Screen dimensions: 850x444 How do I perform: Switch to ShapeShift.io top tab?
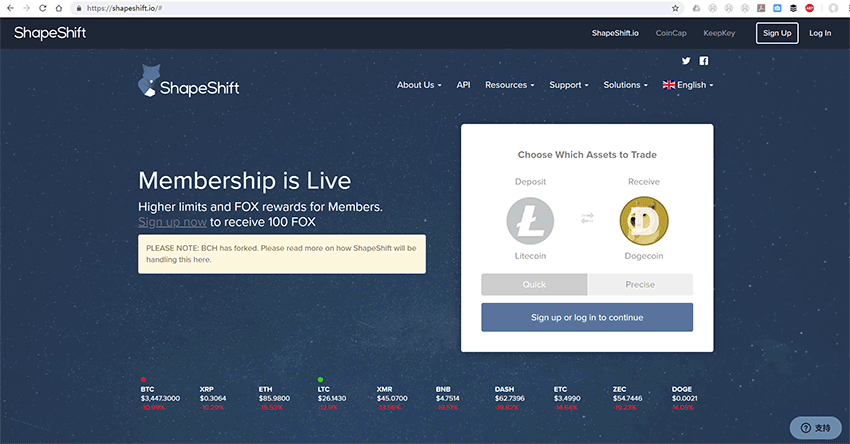(x=615, y=33)
